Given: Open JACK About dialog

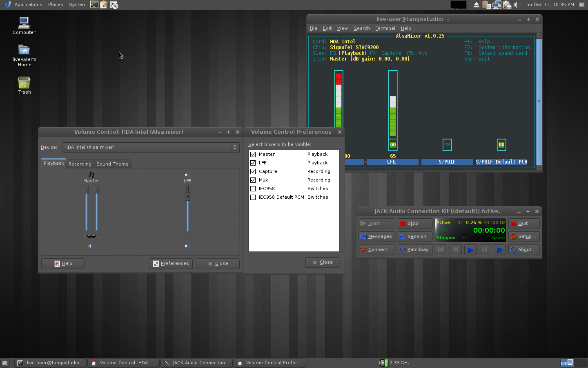Looking at the screenshot, I should [x=524, y=250].
